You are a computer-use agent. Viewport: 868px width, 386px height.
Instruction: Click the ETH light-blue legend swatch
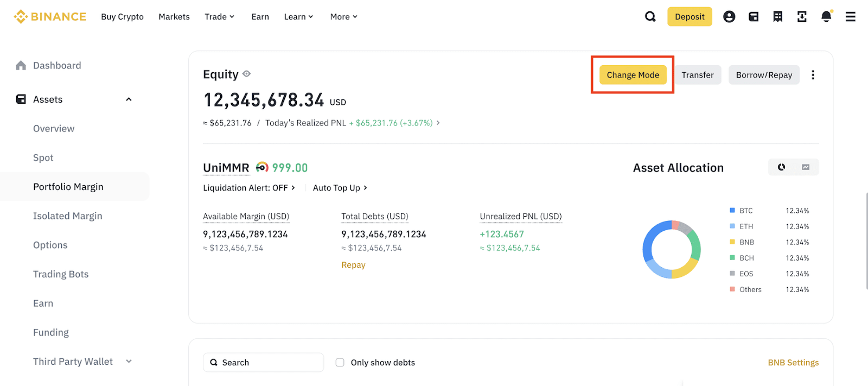(x=732, y=226)
